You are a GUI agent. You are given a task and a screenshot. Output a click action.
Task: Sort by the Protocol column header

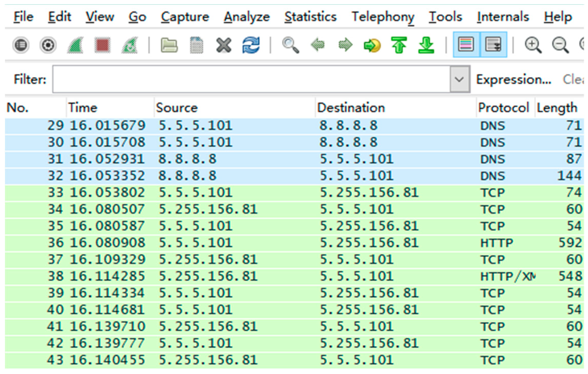[503, 108]
